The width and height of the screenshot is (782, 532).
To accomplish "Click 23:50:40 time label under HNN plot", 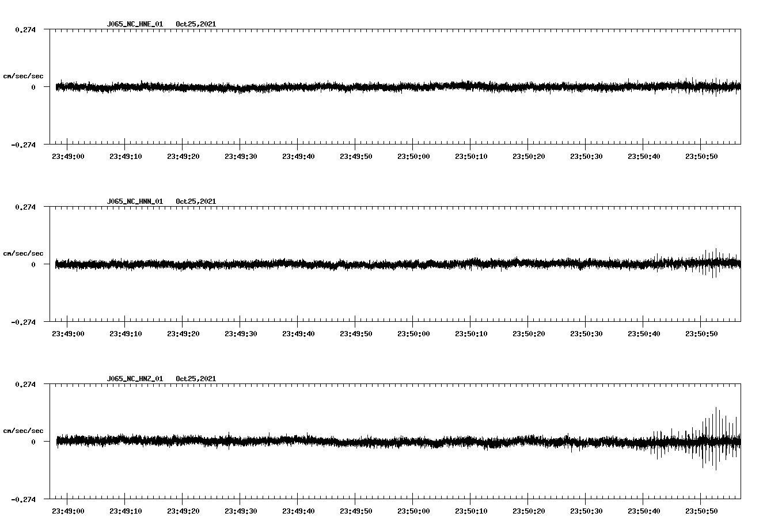I will tap(644, 333).
